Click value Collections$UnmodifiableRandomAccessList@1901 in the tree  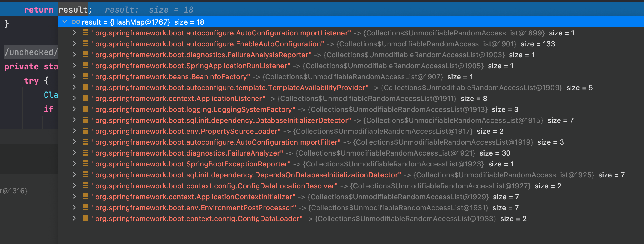pyautogui.click(x=426, y=44)
